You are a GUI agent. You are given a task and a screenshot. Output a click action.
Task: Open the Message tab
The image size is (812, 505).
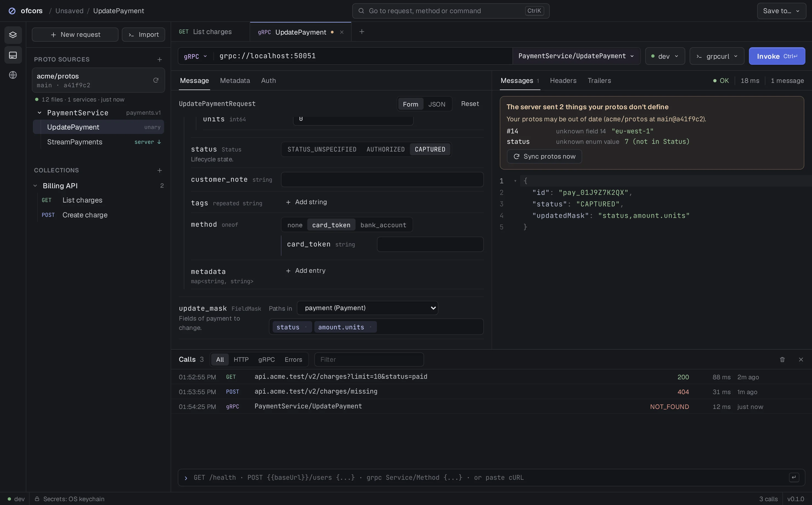[x=194, y=81]
